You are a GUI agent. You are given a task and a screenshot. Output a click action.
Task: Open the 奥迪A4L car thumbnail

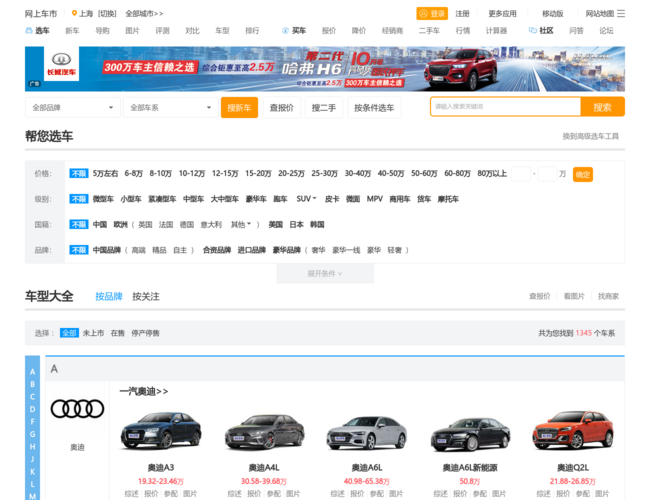pos(264,432)
